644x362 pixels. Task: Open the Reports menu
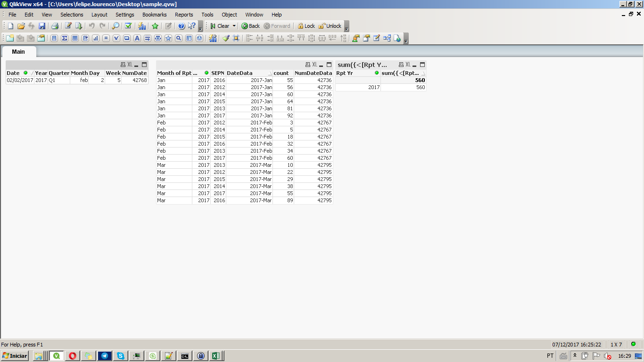[184, 15]
